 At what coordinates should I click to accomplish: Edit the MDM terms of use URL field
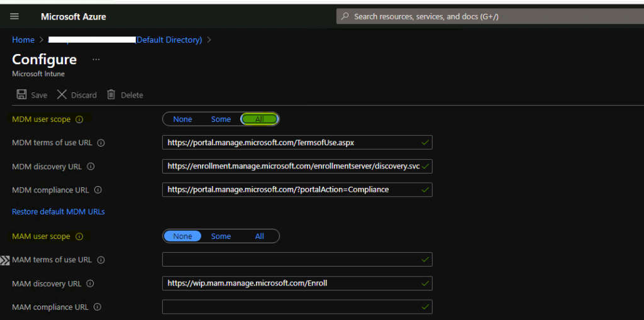pos(297,143)
